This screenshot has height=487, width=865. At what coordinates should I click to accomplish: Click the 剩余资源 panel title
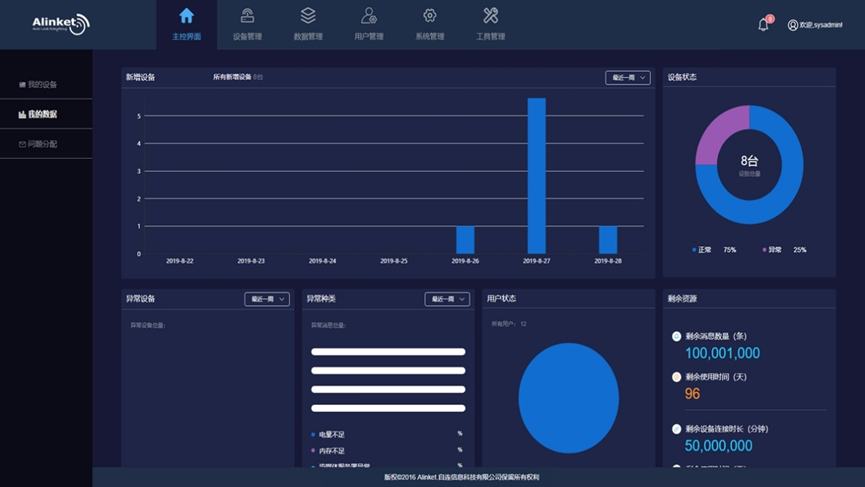point(682,298)
